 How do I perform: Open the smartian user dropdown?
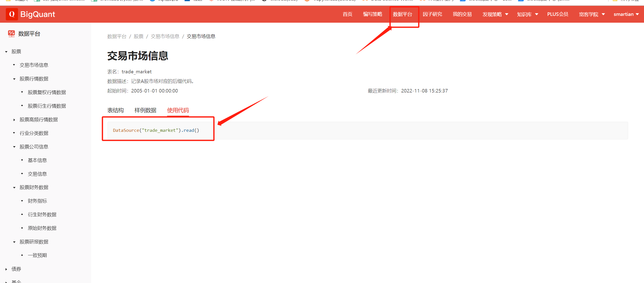[626, 14]
